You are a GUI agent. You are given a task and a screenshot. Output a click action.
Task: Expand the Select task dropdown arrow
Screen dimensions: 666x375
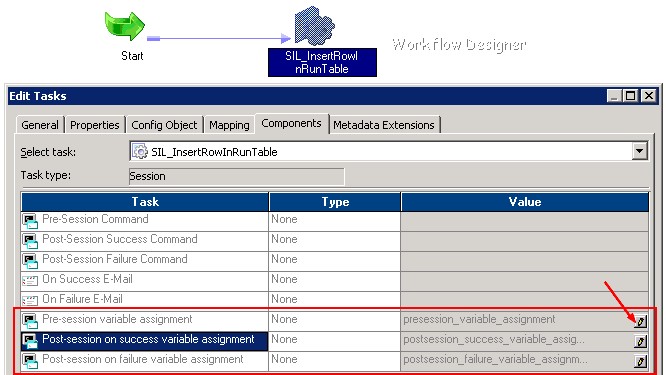[x=639, y=151]
